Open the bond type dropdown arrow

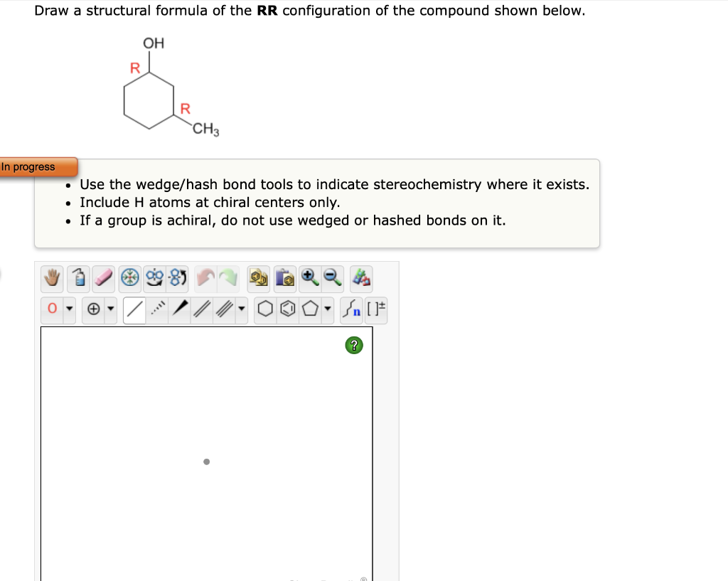(x=241, y=309)
